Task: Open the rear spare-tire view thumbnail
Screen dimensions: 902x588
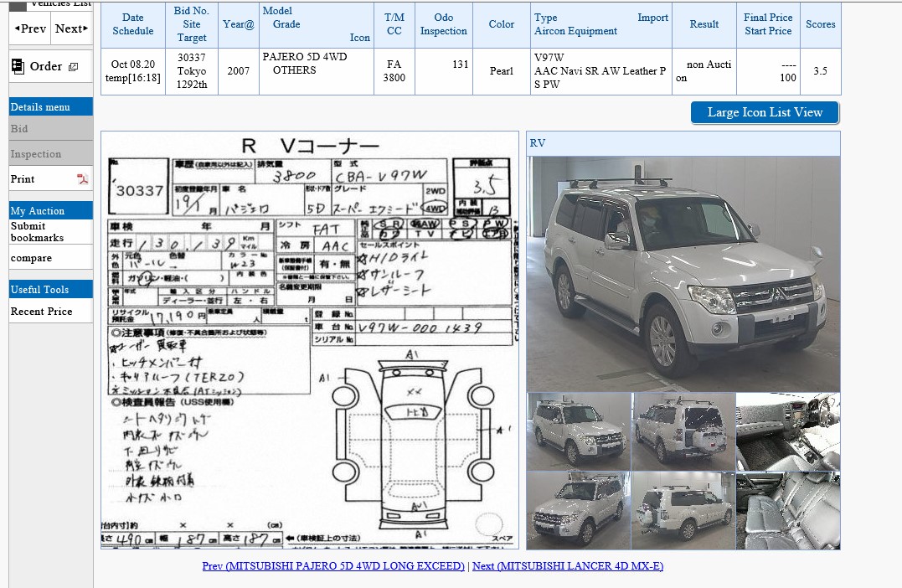Action: [x=683, y=431]
